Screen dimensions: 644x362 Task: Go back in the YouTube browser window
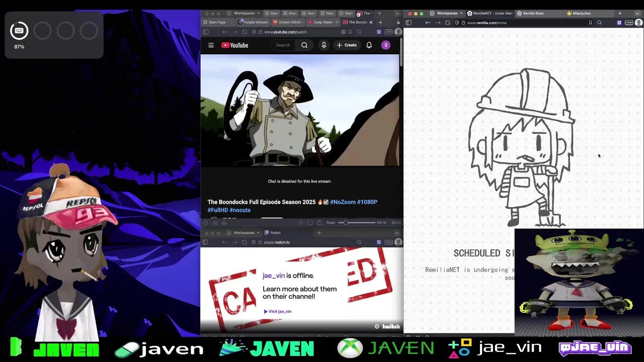click(225, 32)
